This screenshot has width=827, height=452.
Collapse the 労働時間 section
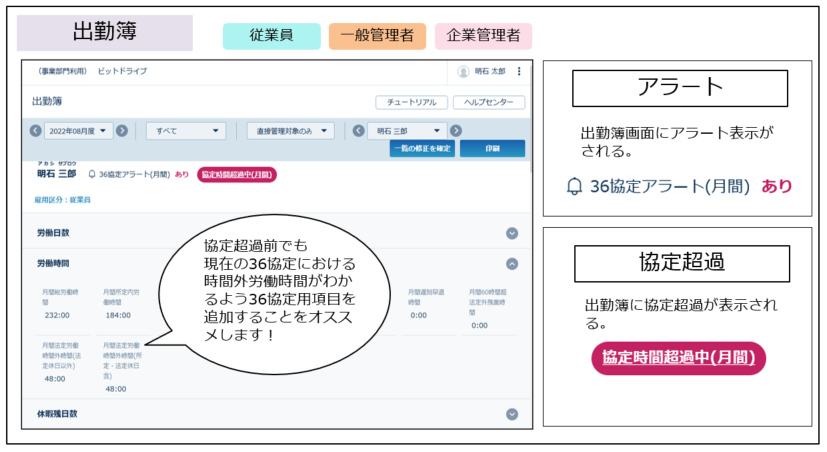coord(512,264)
